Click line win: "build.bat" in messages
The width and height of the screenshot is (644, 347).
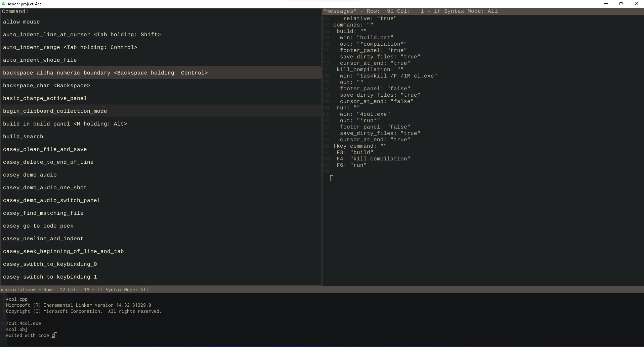(367, 38)
